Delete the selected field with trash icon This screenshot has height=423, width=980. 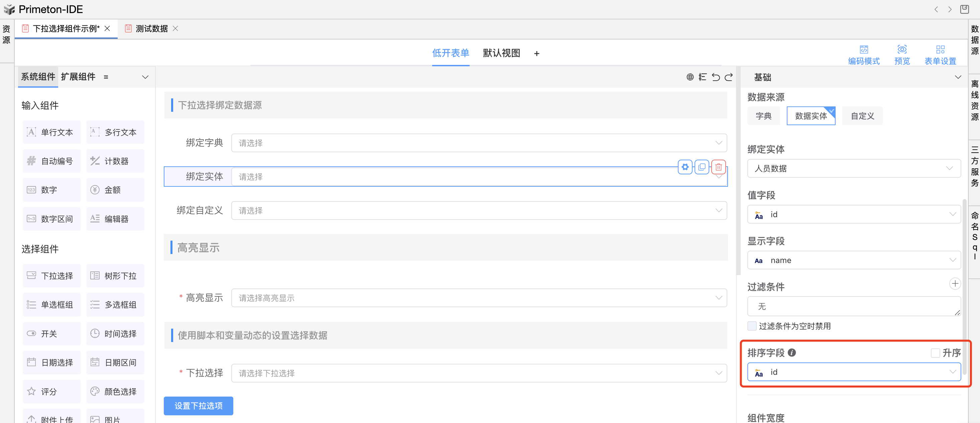point(718,167)
